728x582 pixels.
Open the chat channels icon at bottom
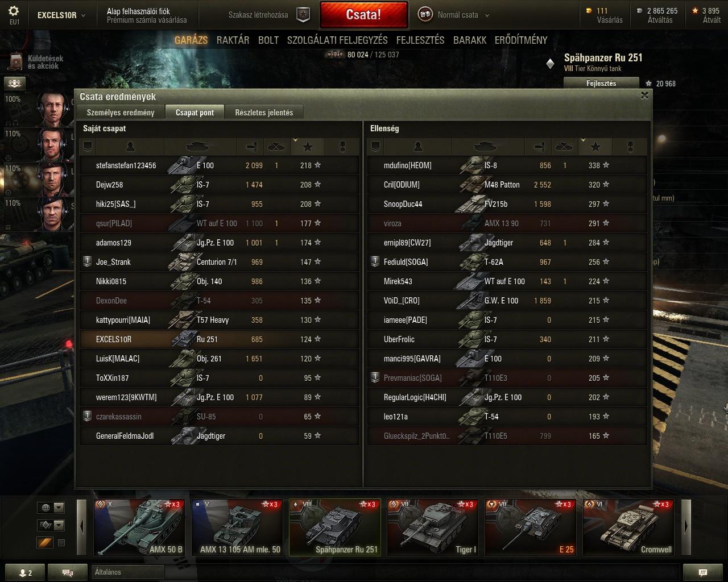67,572
